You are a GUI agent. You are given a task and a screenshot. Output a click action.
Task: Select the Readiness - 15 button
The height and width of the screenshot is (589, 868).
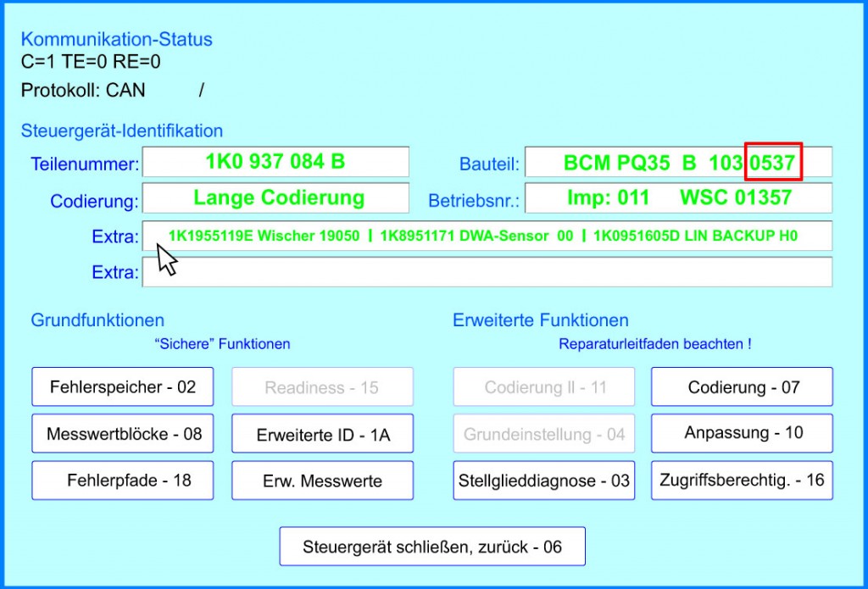pyautogui.click(x=322, y=387)
